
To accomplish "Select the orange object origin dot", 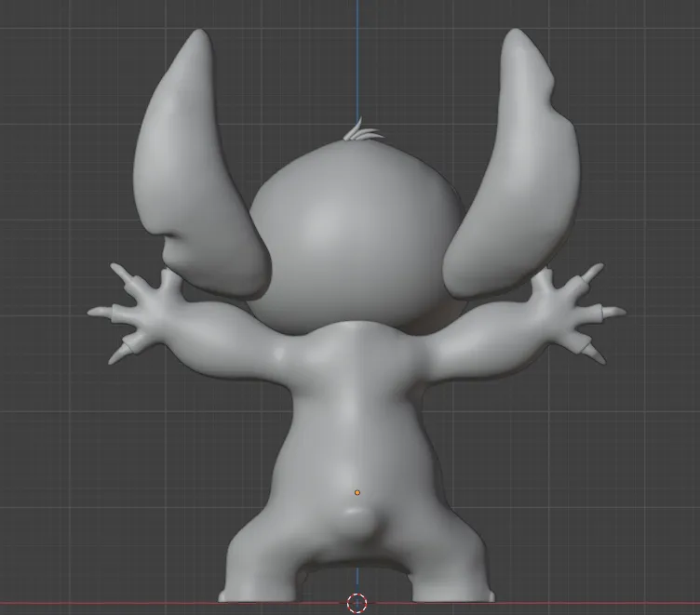I will tap(357, 493).
